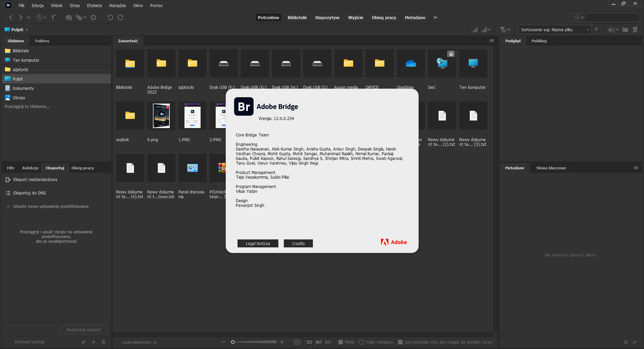This screenshot has height=349, width=644.
Task: Click the confirm checkmark icon at bottom right
Action: pos(635,342)
